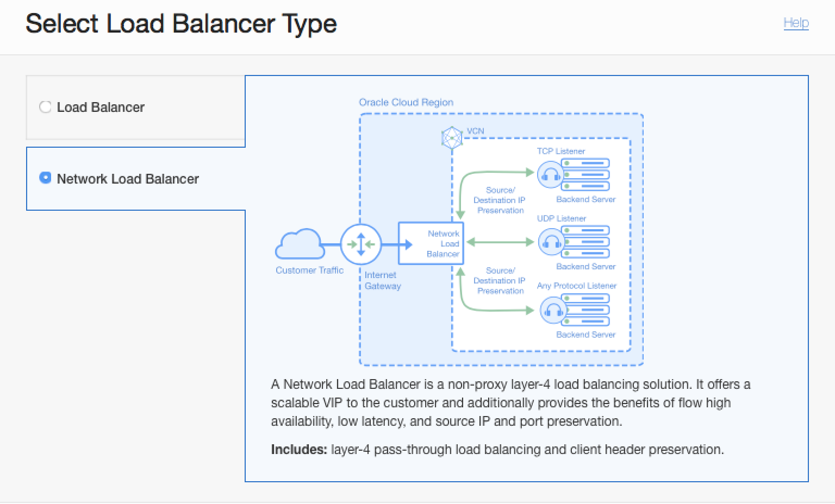Image resolution: width=835 pixels, height=504 pixels.
Task: Choose the Network Load Balancer option
Action: (128, 179)
